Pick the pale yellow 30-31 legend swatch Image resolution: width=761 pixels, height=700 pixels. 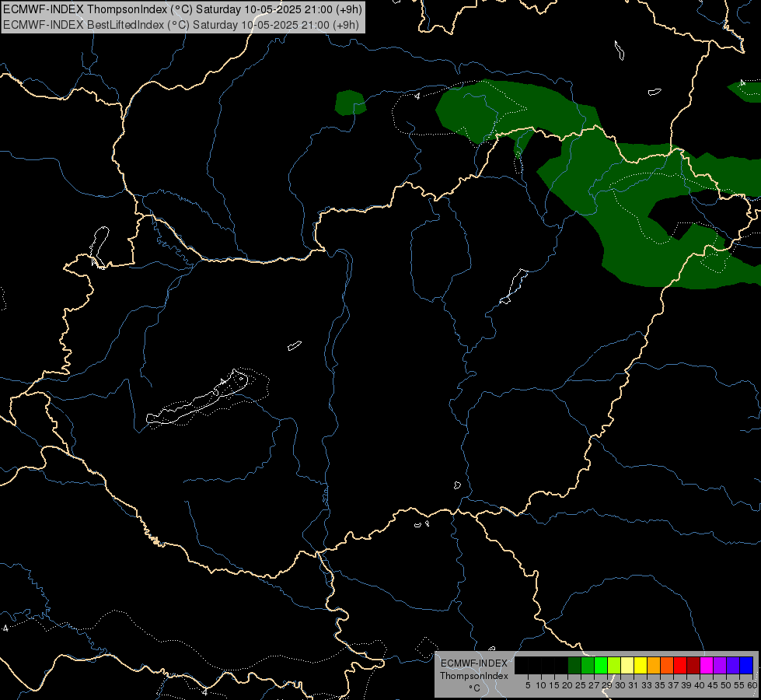coord(627,665)
